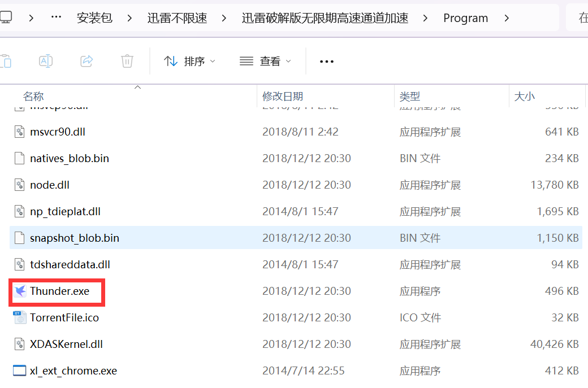Click the ICO 文件 type cell

click(421, 317)
